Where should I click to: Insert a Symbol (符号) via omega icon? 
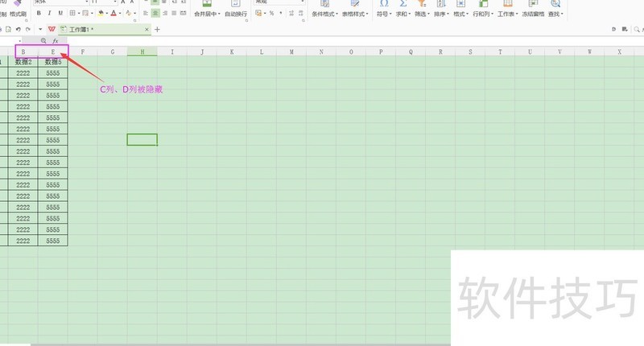(x=384, y=4)
